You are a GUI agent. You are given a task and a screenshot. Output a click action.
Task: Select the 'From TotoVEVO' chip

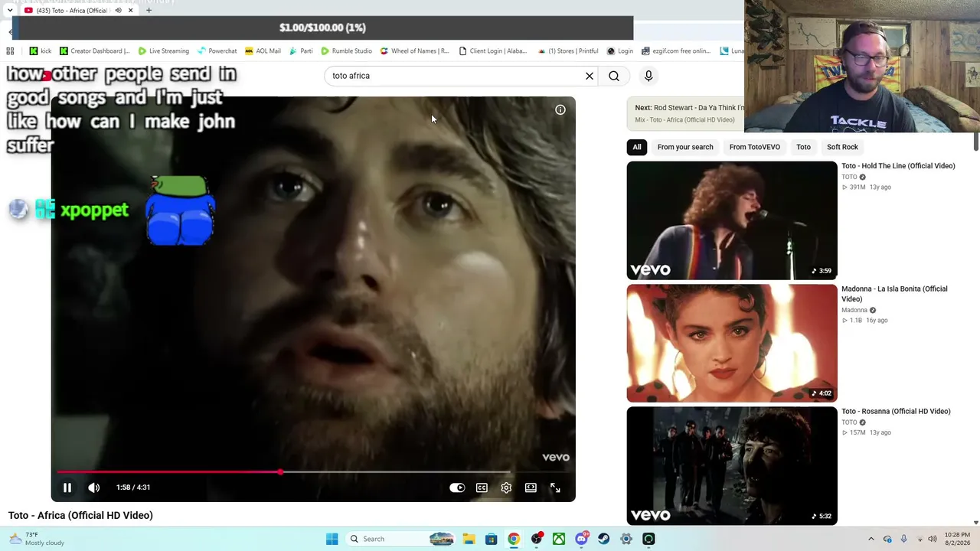pyautogui.click(x=755, y=147)
